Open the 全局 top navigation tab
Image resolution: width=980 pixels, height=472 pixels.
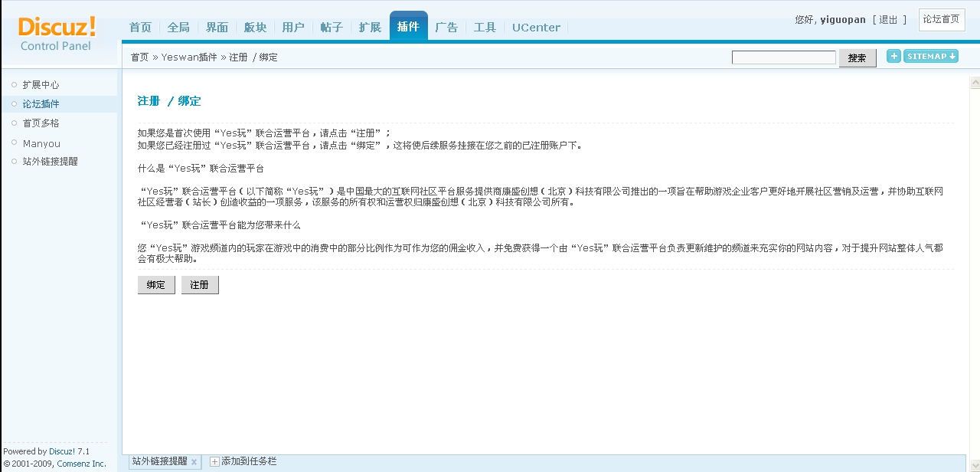pyautogui.click(x=178, y=27)
